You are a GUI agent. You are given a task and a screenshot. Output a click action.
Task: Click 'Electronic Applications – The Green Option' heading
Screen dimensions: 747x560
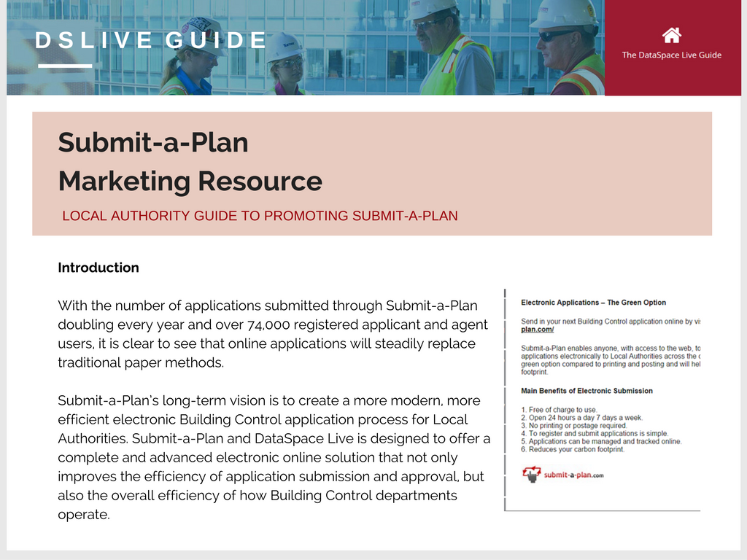[593, 303]
